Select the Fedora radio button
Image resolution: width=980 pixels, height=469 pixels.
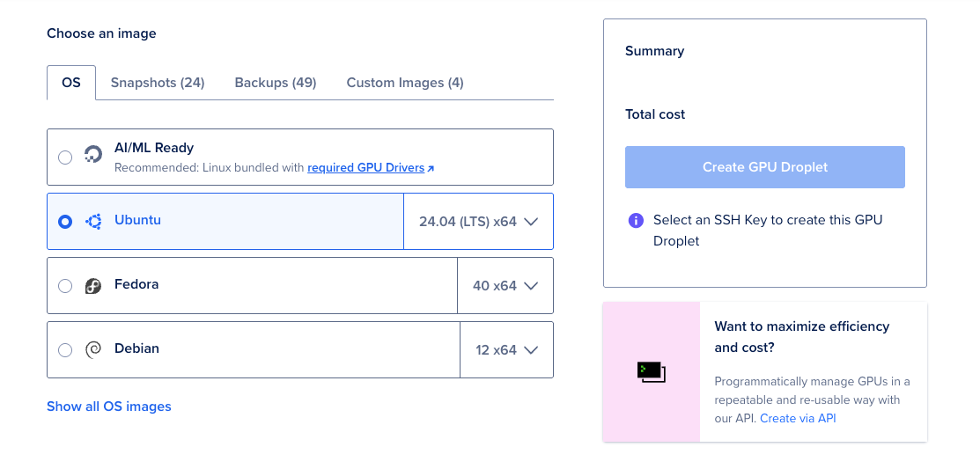[x=65, y=286]
